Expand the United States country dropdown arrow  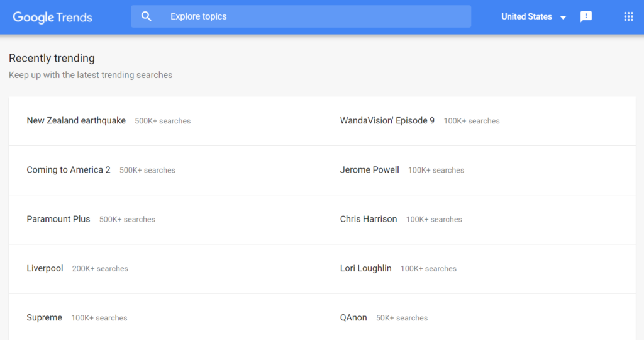(x=563, y=17)
